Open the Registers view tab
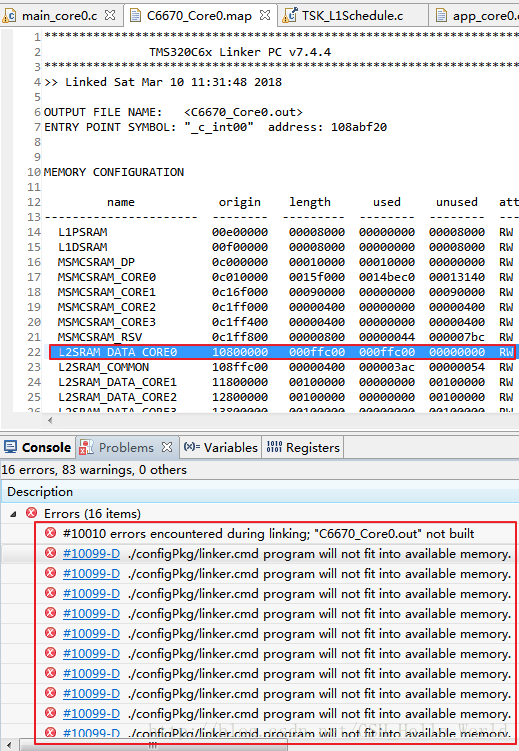 pos(303,447)
